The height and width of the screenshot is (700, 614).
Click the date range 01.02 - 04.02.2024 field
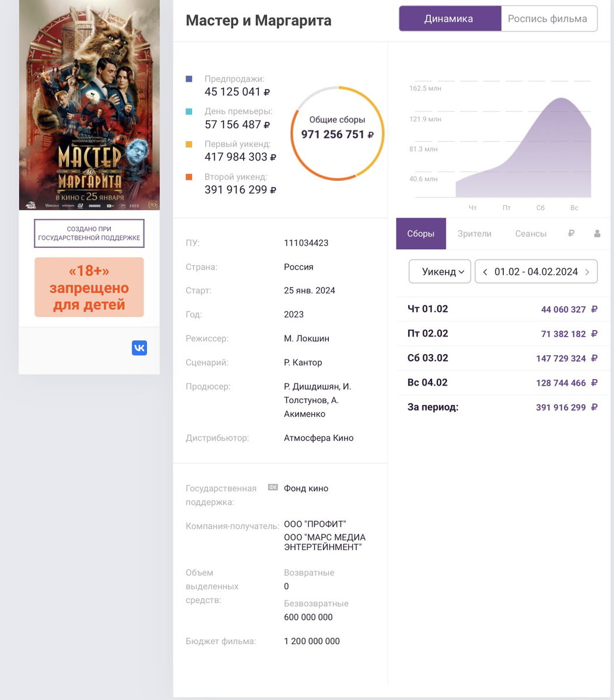pos(536,272)
